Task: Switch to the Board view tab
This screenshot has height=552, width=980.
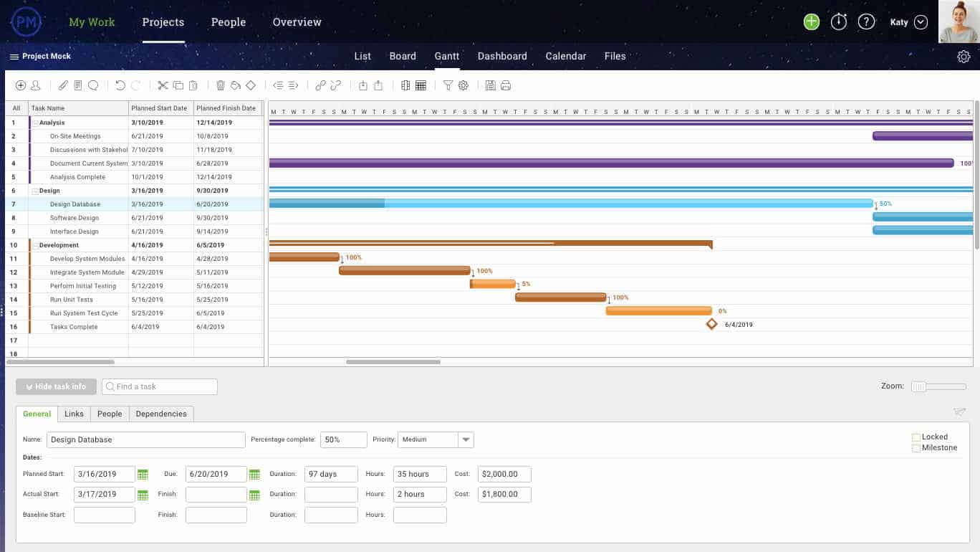Action: point(402,56)
